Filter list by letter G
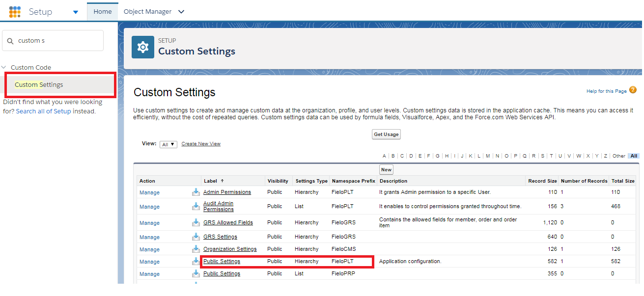 438,156
